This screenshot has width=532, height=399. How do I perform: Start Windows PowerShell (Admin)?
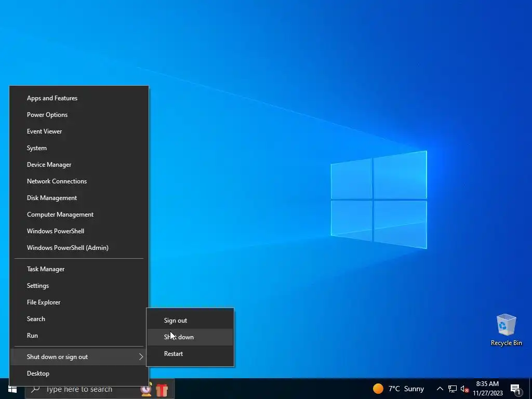click(x=79, y=248)
